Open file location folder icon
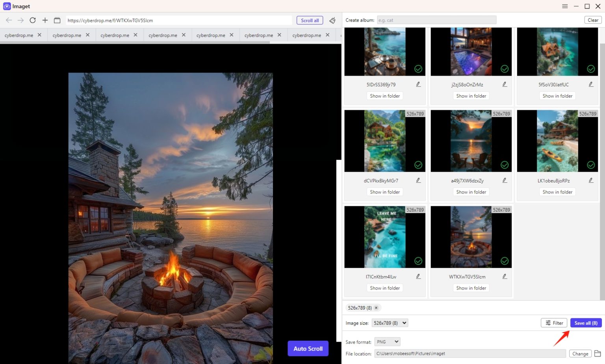Image resolution: width=605 pixels, height=364 pixels. coord(598,353)
